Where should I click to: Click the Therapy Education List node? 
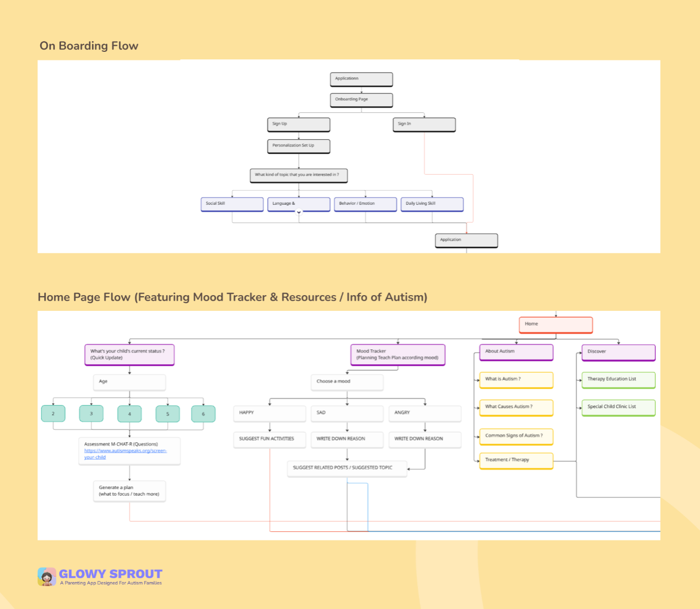pyautogui.click(x=618, y=379)
